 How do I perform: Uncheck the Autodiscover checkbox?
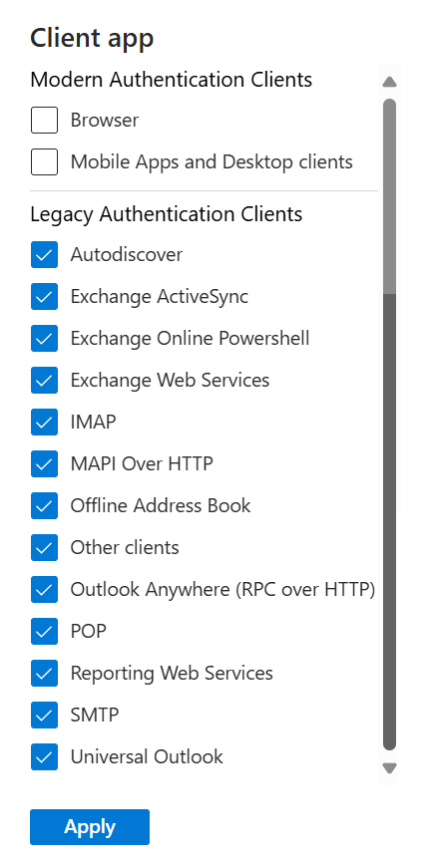(44, 255)
